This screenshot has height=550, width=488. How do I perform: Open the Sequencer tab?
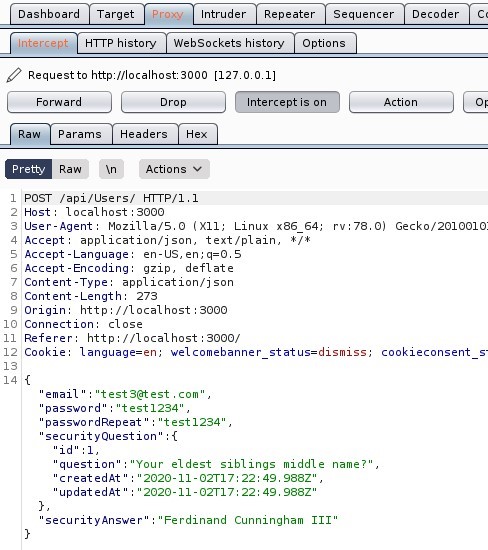(x=364, y=14)
